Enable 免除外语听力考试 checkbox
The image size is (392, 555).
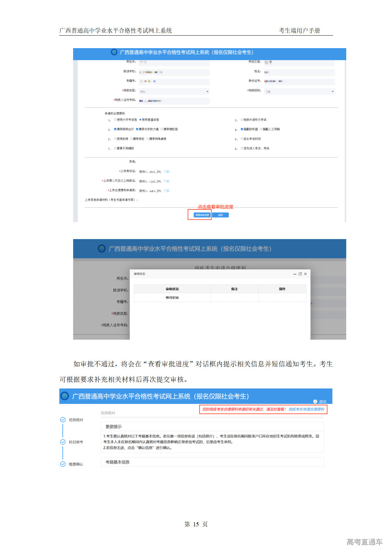click(242, 120)
